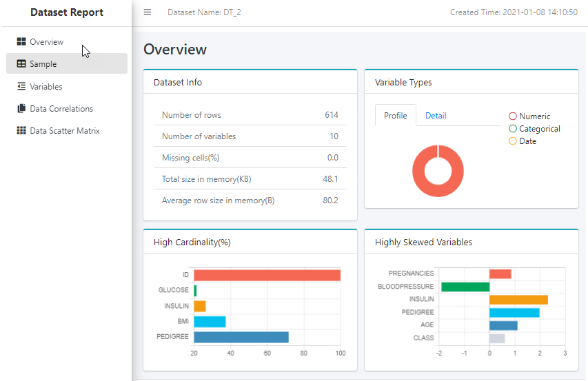Click the Sample table icon in sidebar

[x=21, y=64]
